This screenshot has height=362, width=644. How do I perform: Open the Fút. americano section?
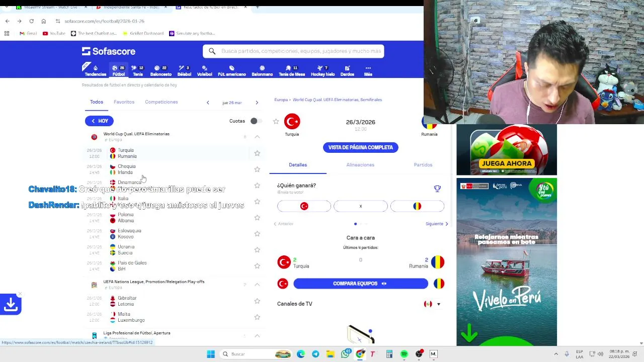[x=231, y=70]
